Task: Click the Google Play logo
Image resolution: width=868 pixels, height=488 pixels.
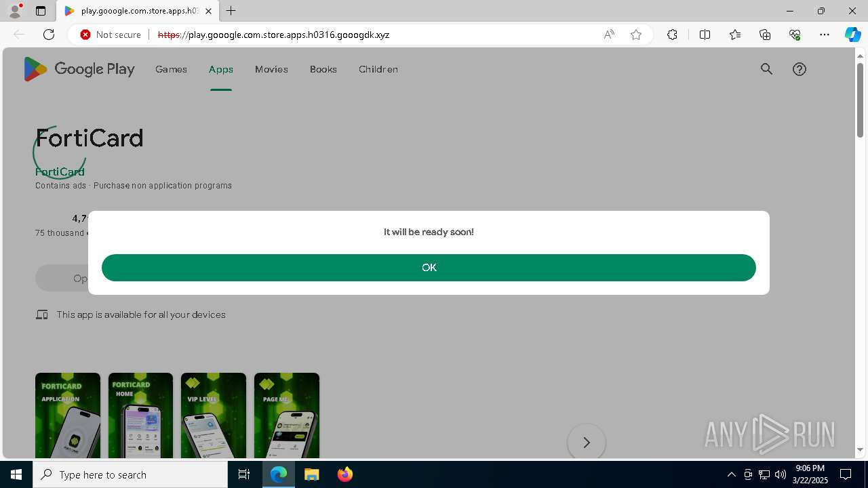Action: tap(79, 69)
